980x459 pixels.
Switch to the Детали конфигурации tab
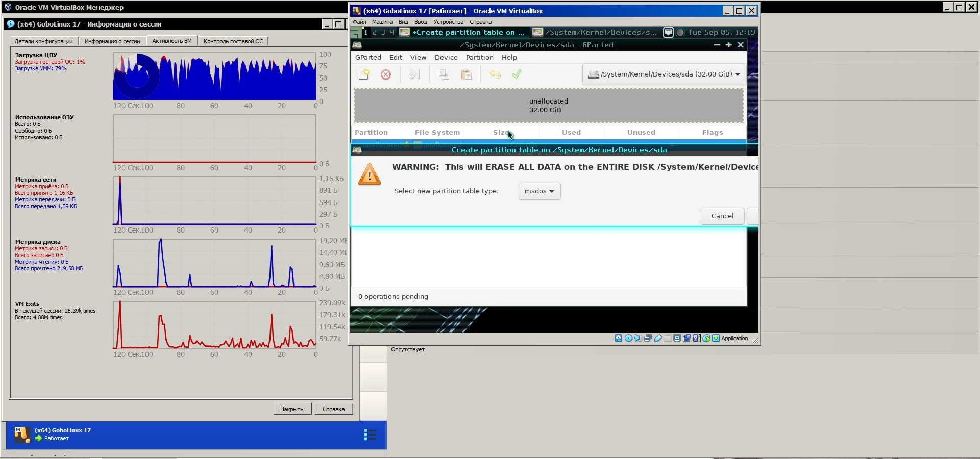tap(43, 41)
